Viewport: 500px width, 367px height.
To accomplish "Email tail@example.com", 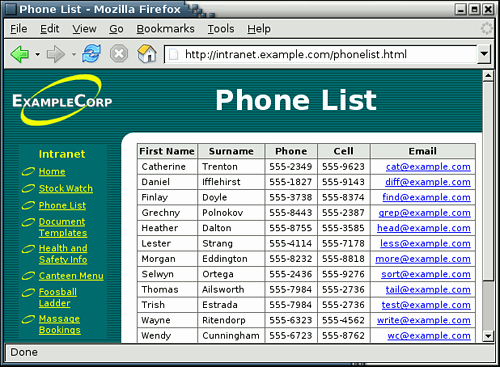I will 428,289.
